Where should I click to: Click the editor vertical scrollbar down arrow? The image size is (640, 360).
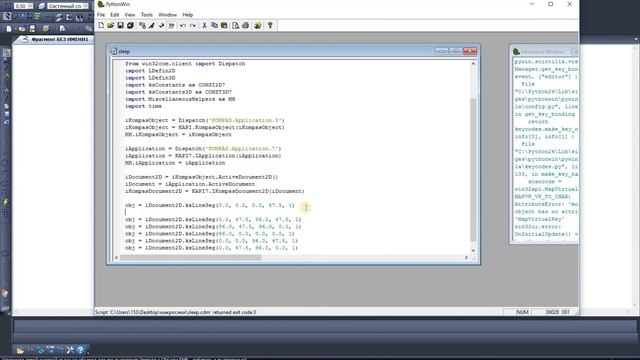pos(473,251)
